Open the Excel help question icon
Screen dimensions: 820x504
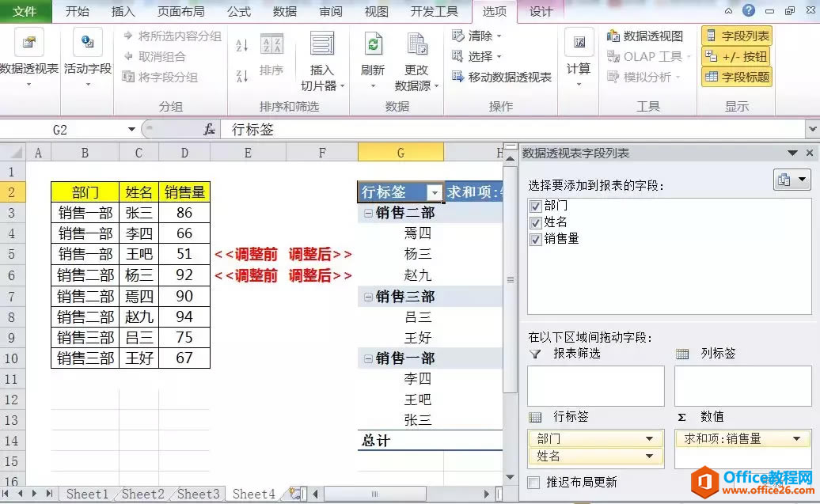tap(749, 10)
